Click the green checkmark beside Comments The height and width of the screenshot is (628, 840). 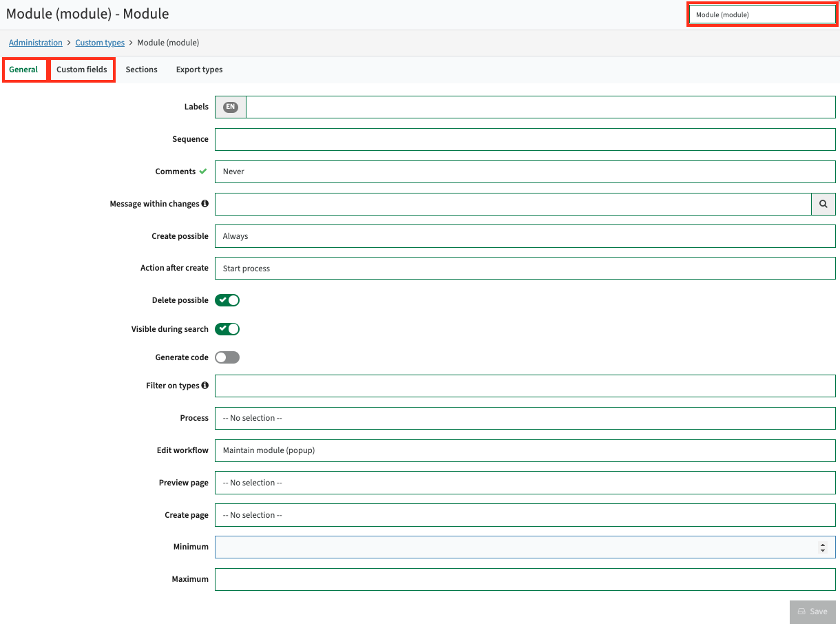[x=203, y=171]
